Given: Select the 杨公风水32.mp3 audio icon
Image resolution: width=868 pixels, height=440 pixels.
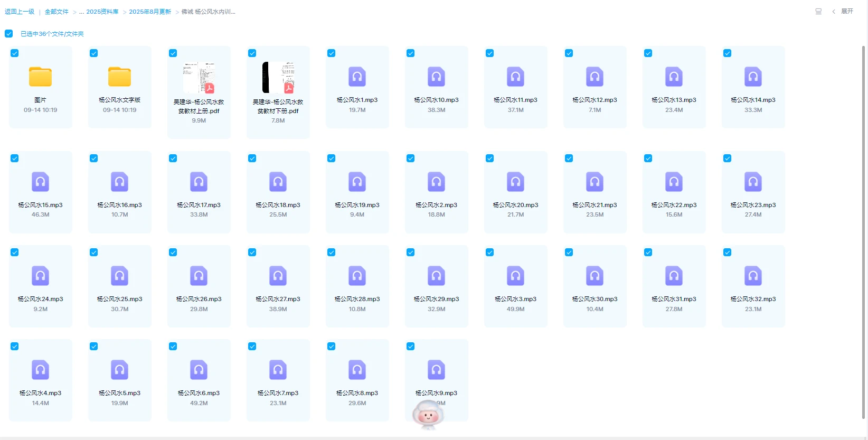Looking at the screenshot, I should (753, 276).
